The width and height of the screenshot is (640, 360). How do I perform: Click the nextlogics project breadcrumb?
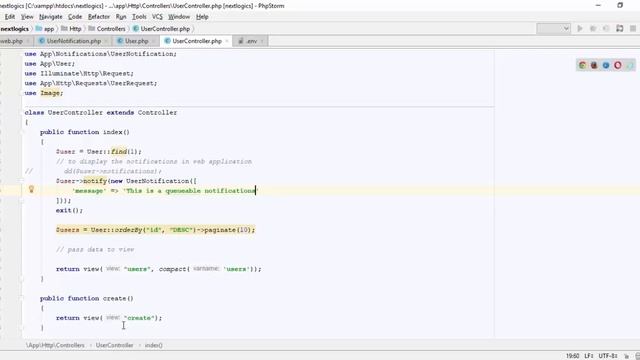(15, 29)
